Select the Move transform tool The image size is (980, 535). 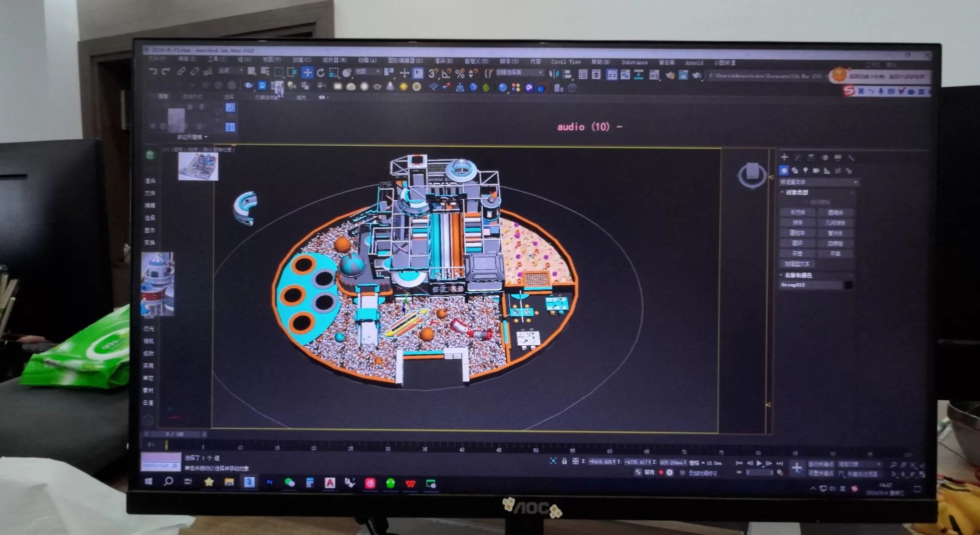[307, 73]
